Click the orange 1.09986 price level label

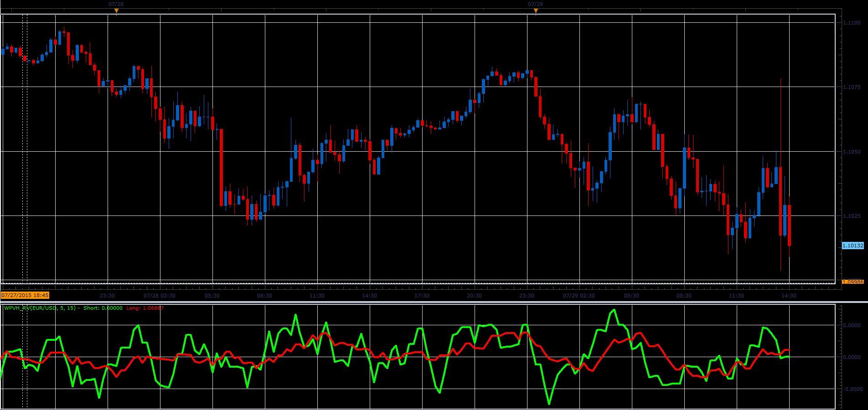[852, 282]
